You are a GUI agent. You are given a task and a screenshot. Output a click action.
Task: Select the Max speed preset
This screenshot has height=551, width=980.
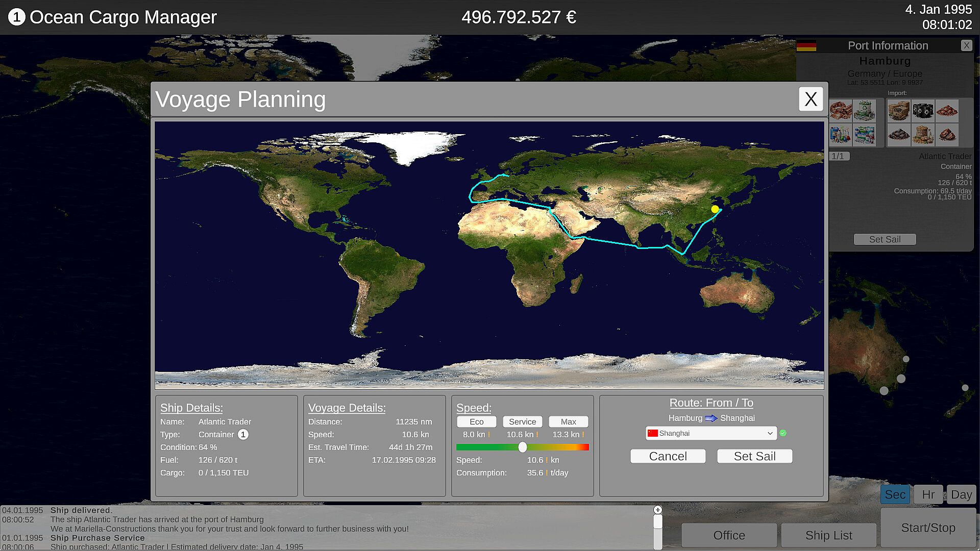point(568,422)
